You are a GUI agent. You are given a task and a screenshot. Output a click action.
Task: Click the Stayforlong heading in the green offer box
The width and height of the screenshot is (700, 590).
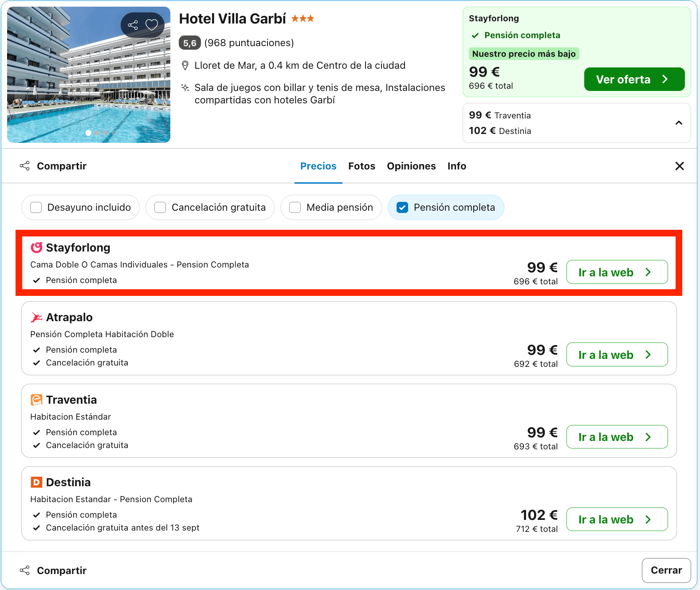pyautogui.click(x=494, y=18)
